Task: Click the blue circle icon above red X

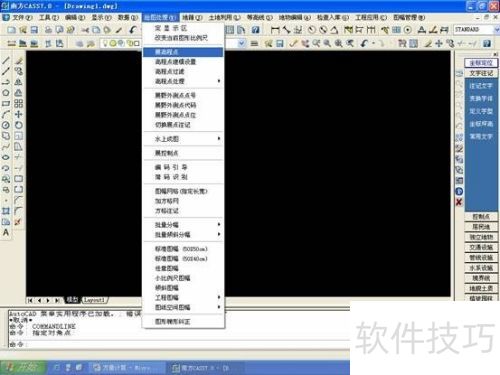Action: 459,191
